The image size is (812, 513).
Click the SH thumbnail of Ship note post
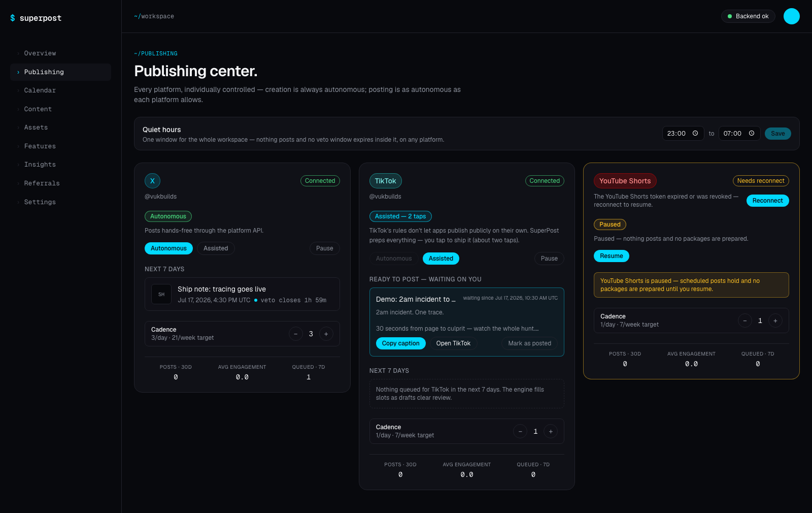161,294
